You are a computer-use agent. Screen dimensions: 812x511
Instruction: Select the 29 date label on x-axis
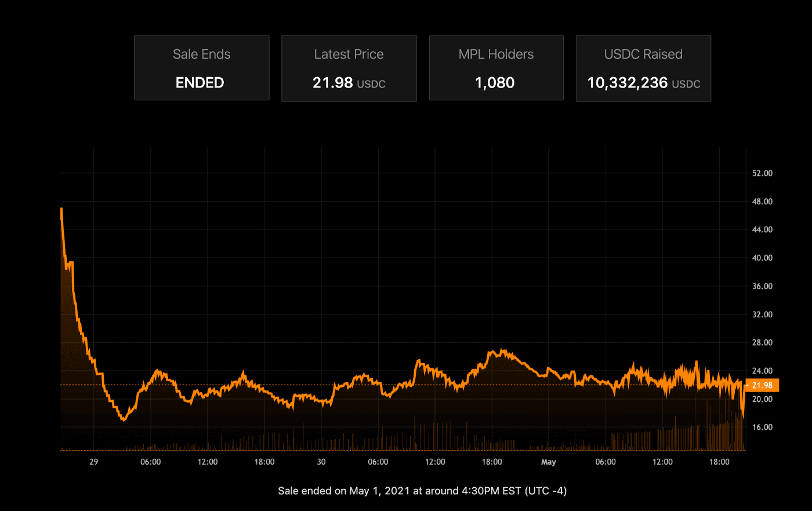click(x=93, y=462)
